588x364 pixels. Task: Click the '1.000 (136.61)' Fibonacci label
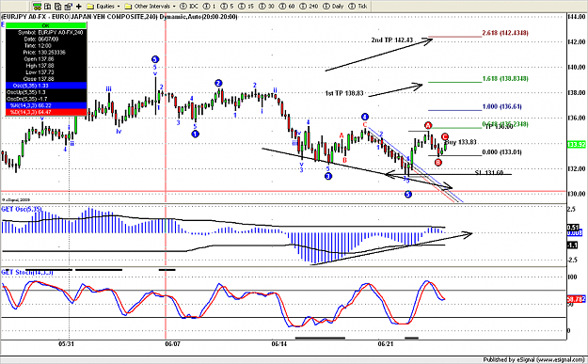(x=501, y=106)
